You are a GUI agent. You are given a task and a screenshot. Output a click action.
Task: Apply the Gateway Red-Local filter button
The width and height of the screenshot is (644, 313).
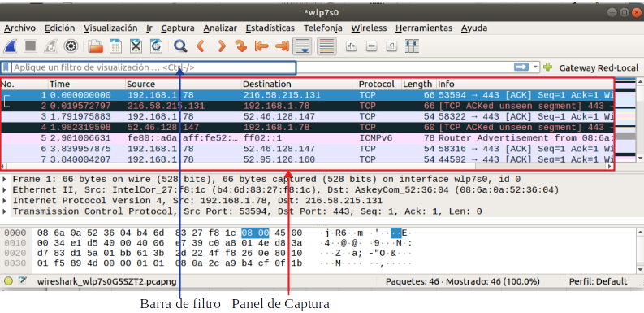(x=599, y=67)
